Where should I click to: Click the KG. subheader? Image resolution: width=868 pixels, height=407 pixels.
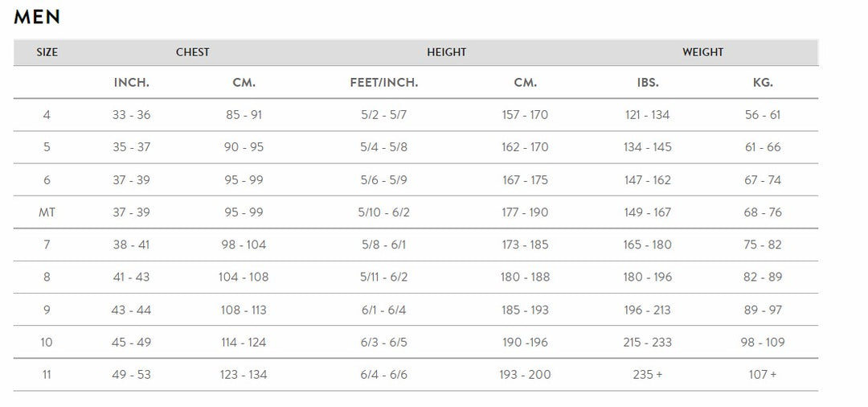point(763,83)
